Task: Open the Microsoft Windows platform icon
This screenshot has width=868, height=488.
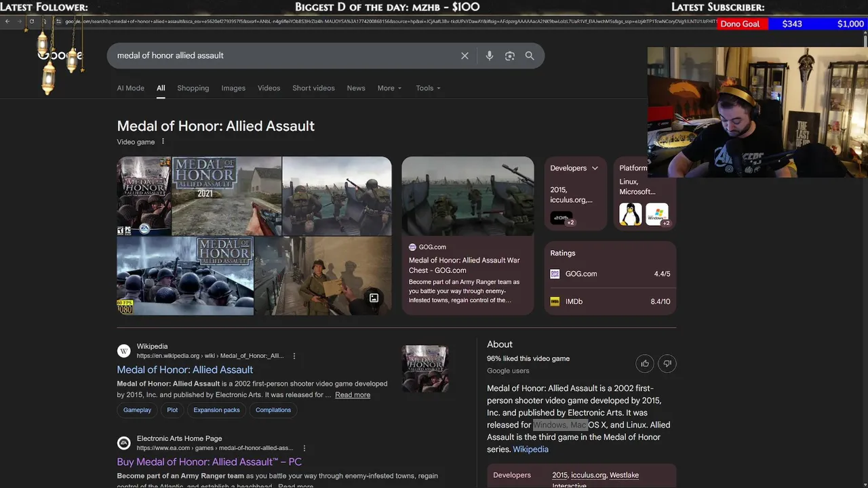Action: point(656,214)
